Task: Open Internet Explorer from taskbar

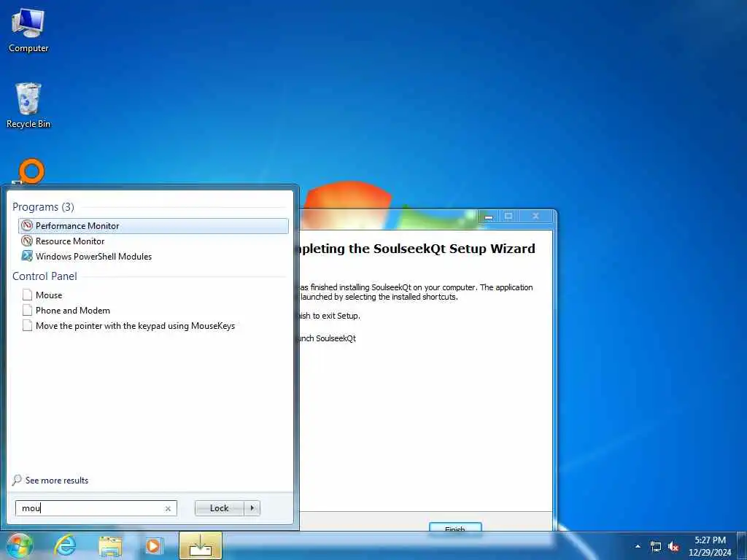Action: (65, 545)
